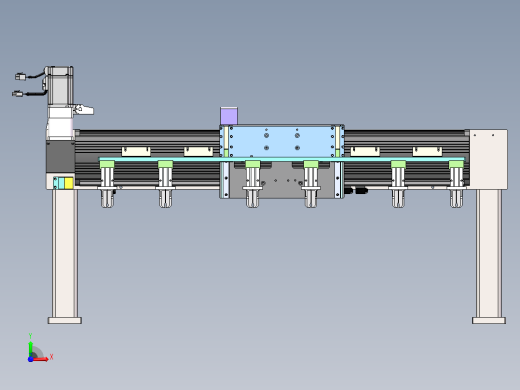The height and width of the screenshot is (390, 520).
Task: Select the left support leg column
Action: pyautogui.click(x=65, y=253)
